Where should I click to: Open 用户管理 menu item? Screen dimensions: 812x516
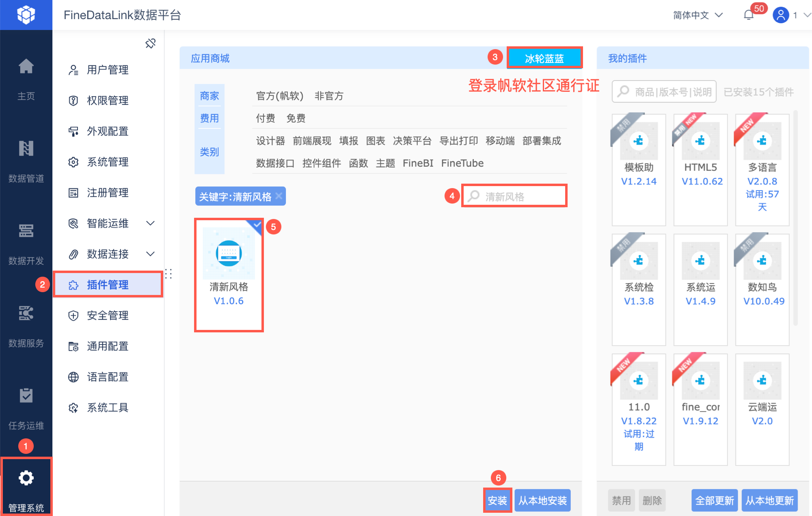(x=108, y=70)
